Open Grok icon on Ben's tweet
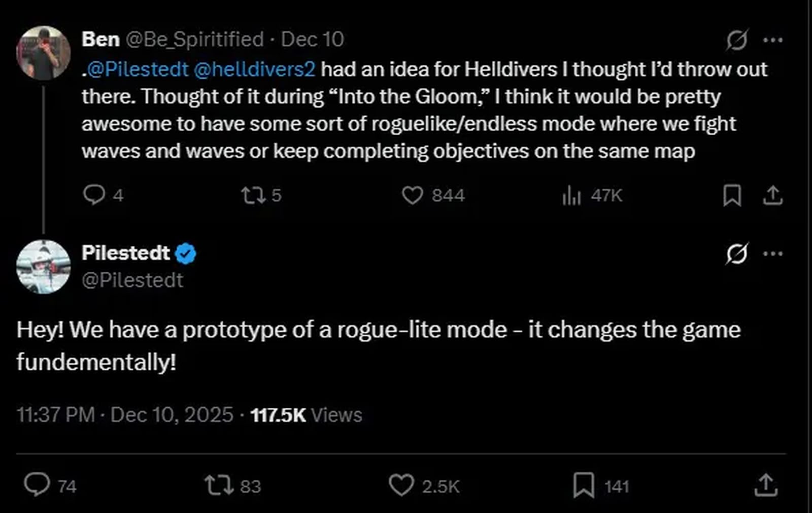 (736, 40)
